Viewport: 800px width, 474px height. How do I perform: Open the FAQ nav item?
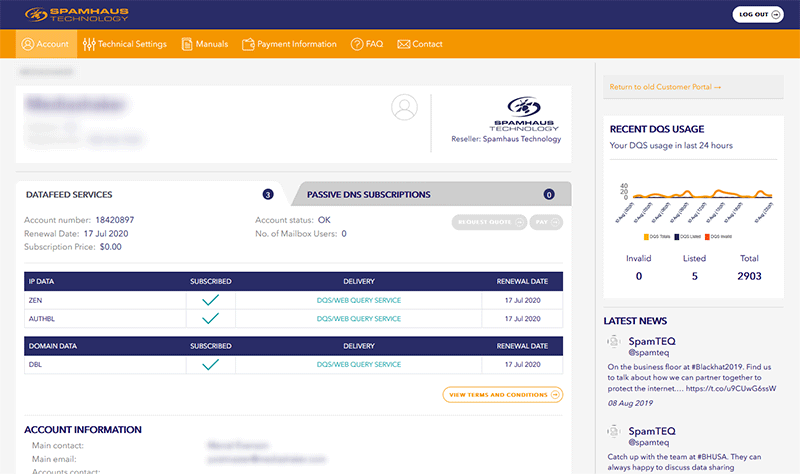click(x=367, y=44)
